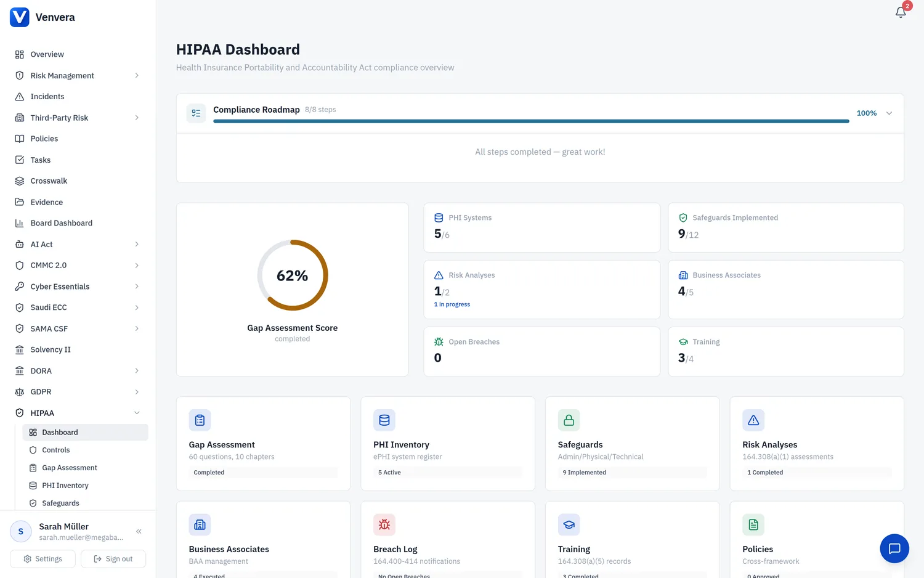Click the '8/8 steps' label
Screen dimensions: 924x578
pyautogui.click(x=320, y=110)
